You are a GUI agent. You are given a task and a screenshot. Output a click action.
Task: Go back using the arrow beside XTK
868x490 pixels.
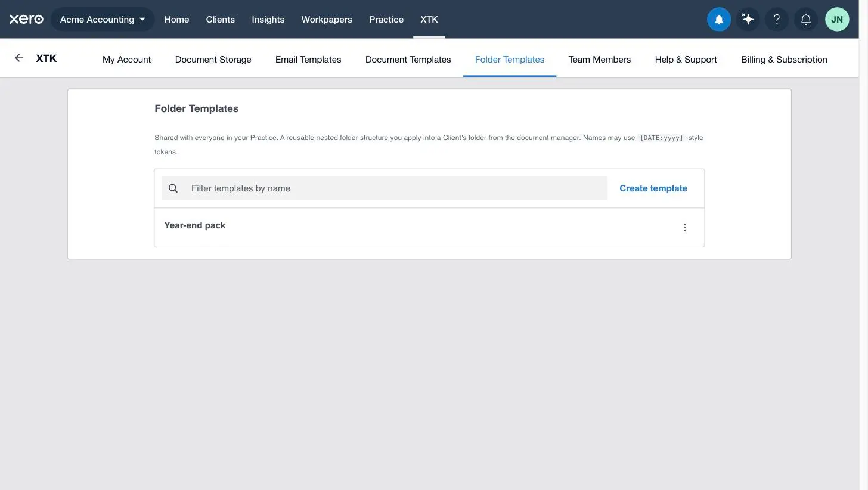[19, 58]
